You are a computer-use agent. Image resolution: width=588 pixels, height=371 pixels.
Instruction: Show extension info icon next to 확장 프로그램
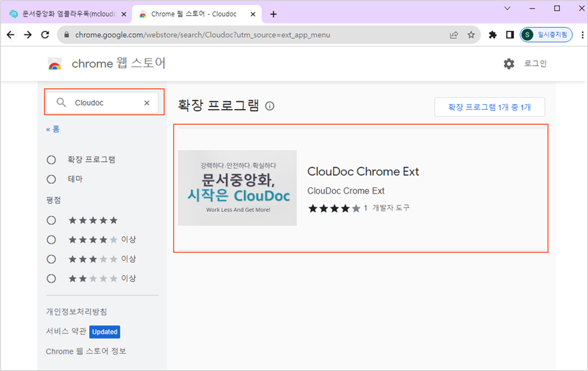click(270, 106)
